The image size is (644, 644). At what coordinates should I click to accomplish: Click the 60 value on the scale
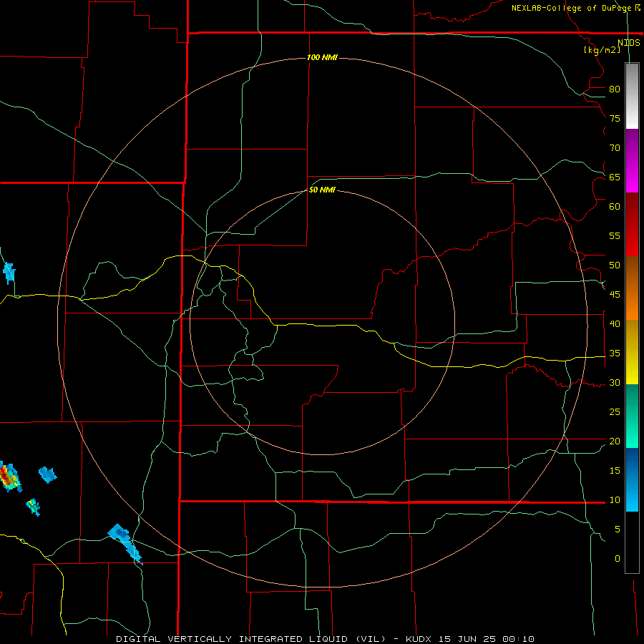(x=615, y=207)
